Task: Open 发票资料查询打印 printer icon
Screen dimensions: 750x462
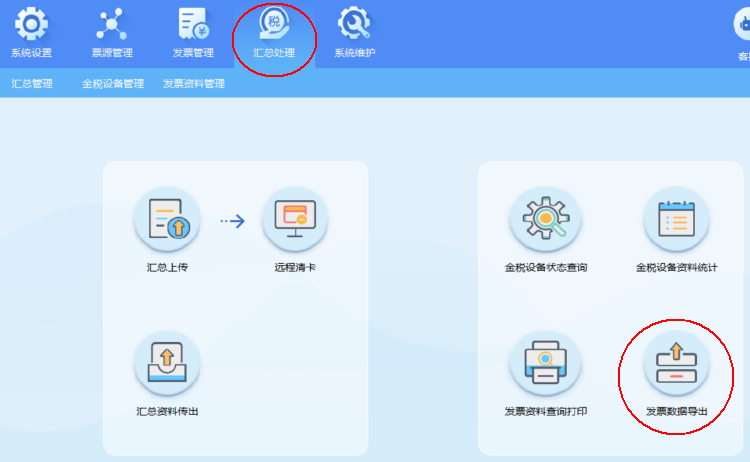Action: [x=546, y=363]
